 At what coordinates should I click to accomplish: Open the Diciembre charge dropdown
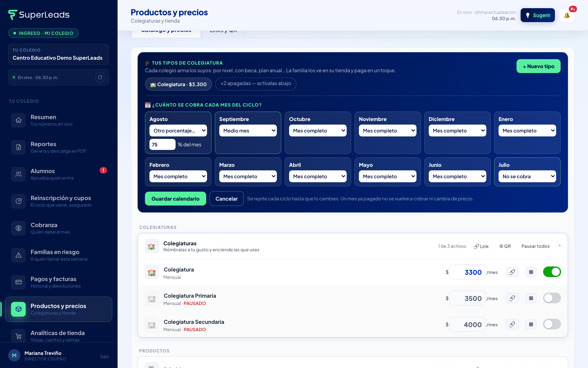[x=457, y=131]
